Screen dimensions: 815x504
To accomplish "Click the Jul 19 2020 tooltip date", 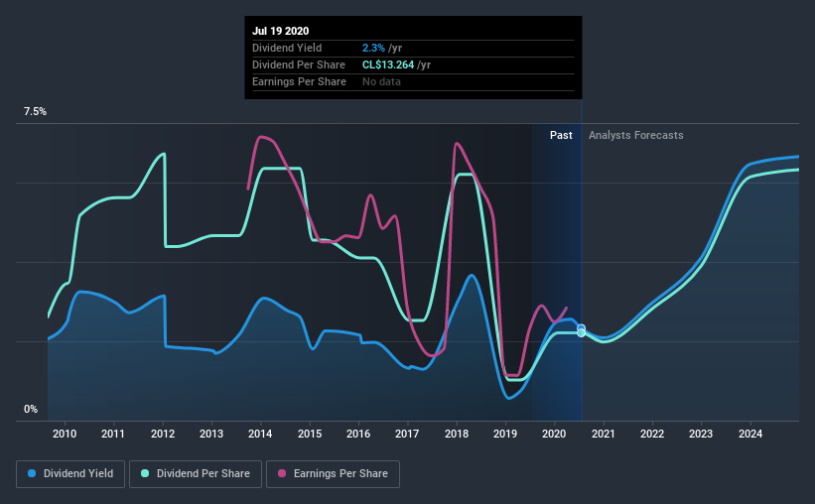I will (281, 31).
